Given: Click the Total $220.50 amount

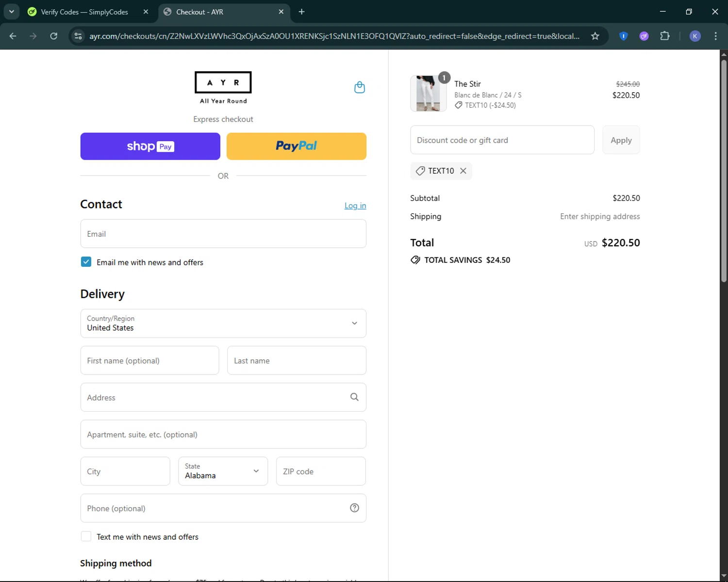Looking at the screenshot, I should [x=621, y=242].
